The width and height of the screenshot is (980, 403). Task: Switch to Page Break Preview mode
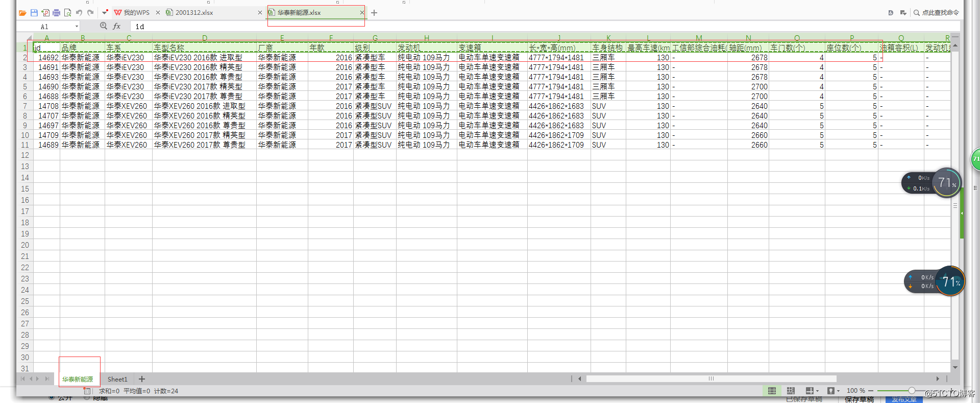[791, 391]
